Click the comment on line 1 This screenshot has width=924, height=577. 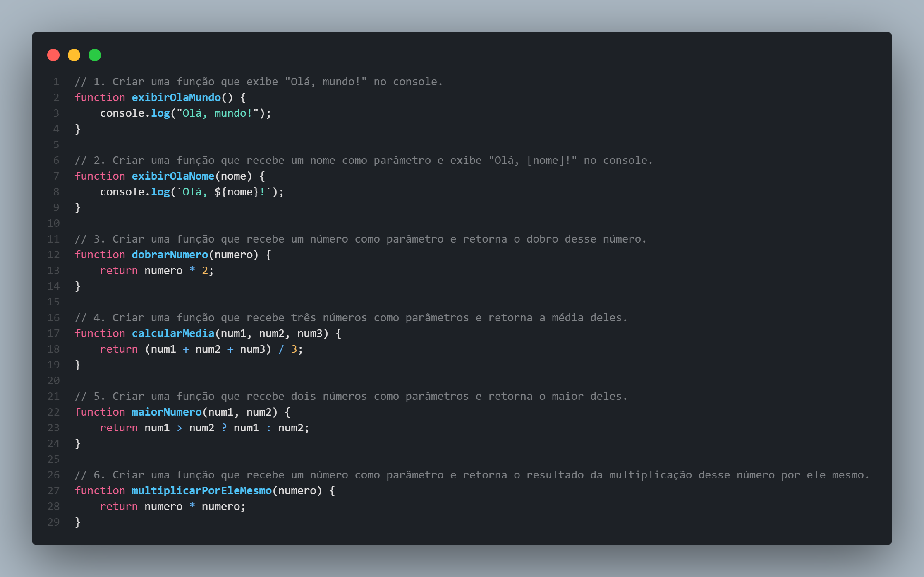coord(259,82)
